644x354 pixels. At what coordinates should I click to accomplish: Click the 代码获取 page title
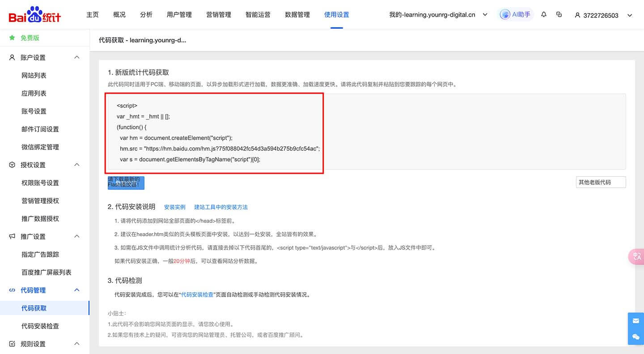pos(142,40)
